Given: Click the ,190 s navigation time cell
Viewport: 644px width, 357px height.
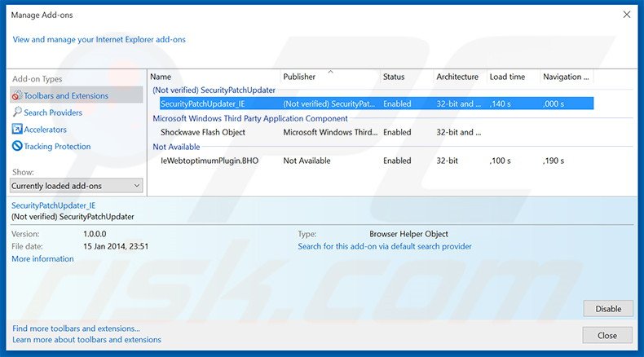Looking at the screenshot, I should click(x=554, y=161).
